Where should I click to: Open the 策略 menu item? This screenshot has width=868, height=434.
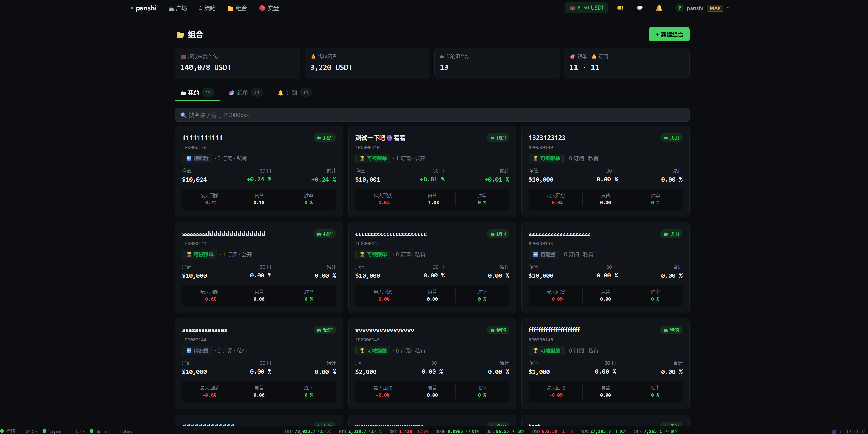(207, 8)
